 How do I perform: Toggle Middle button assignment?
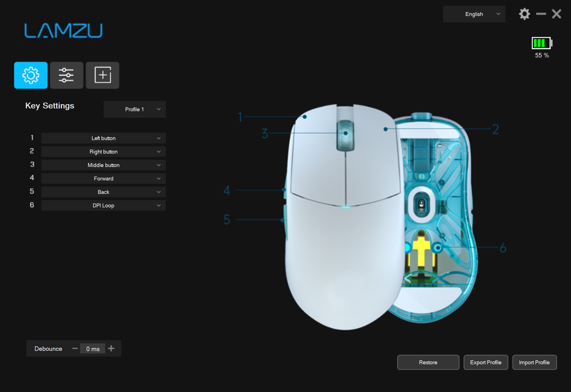coord(103,165)
